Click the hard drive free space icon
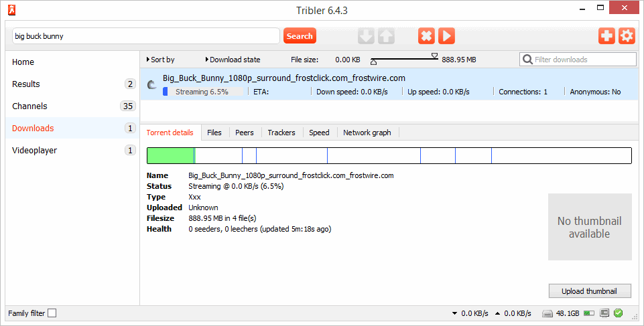The height and width of the screenshot is (326, 644). click(x=548, y=313)
